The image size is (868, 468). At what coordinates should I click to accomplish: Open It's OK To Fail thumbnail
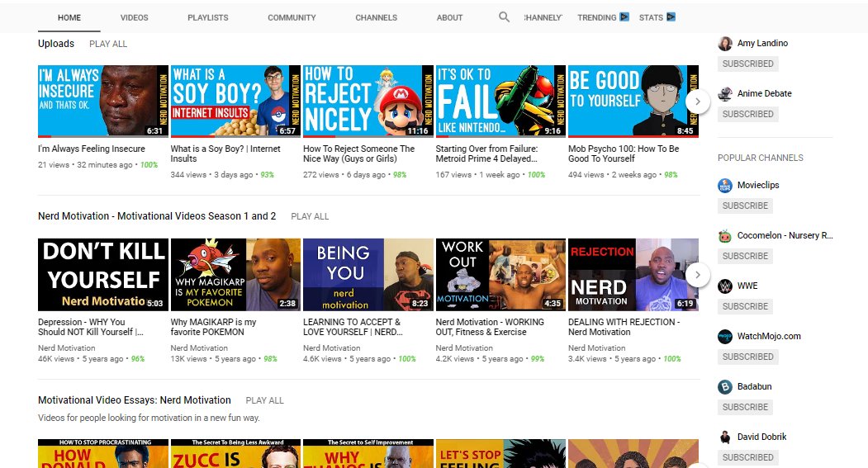pos(501,102)
